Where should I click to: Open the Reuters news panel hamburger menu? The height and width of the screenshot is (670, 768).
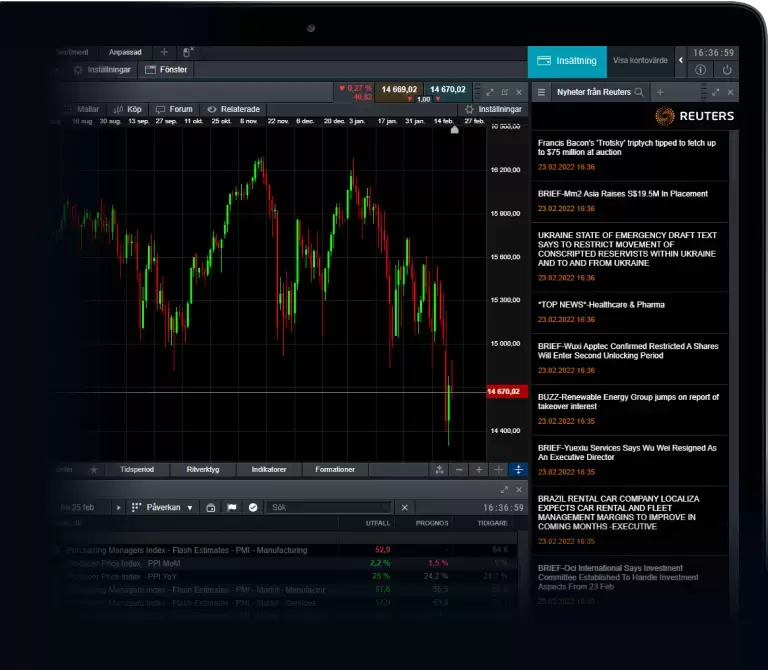click(541, 92)
